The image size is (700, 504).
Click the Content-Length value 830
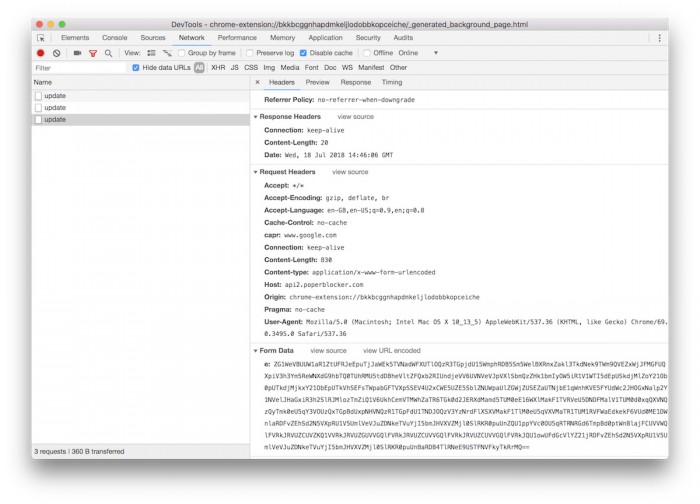pos(326,260)
